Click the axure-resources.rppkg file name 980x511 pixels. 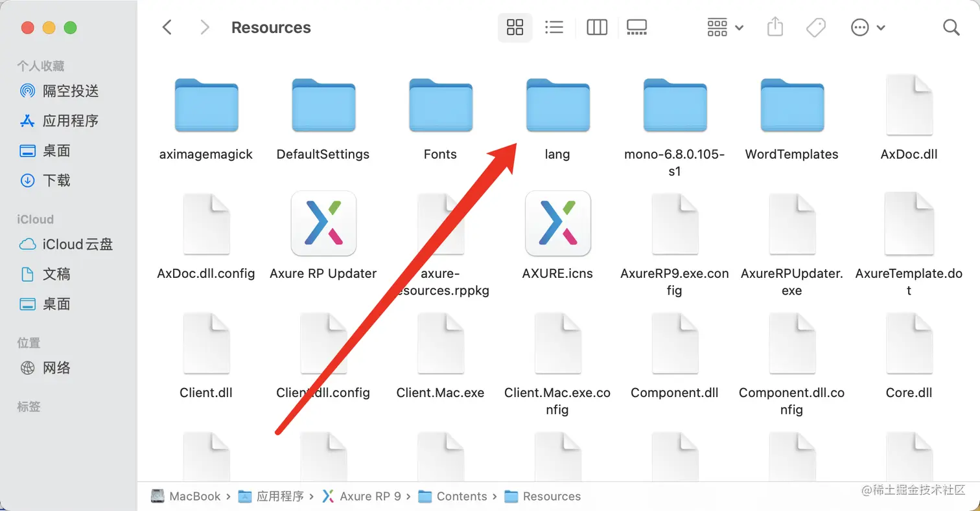[x=440, y=282]
